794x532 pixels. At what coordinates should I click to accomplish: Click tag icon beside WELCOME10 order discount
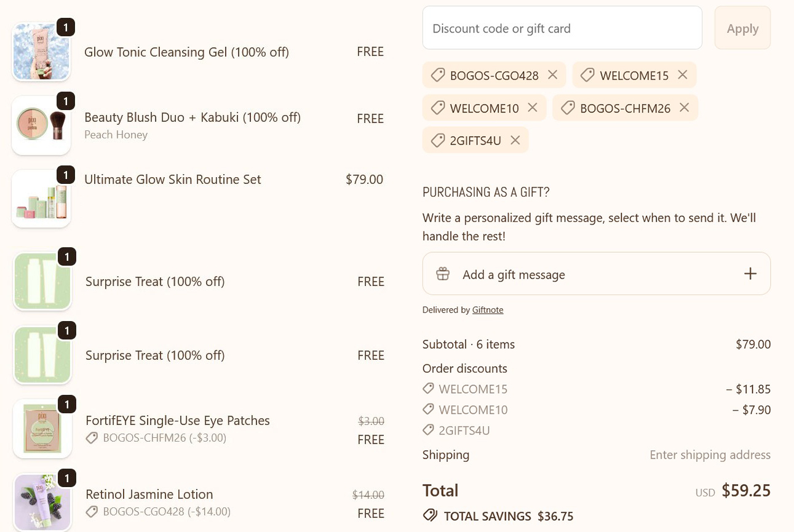pos(428,410)
